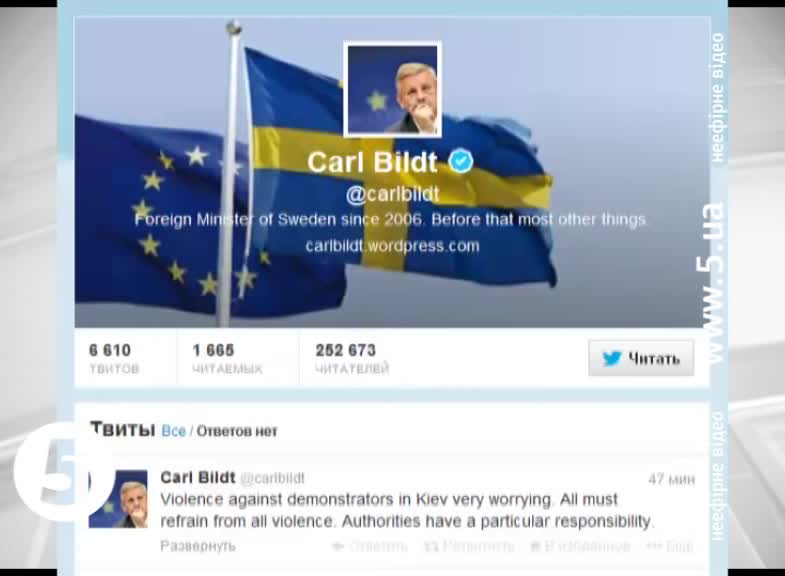Open the 47 мин tweet timestamp

click(x=671, y=479)
